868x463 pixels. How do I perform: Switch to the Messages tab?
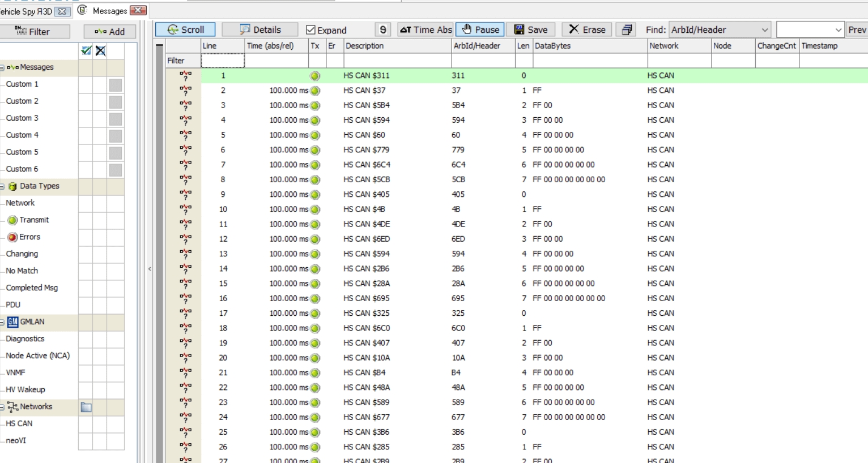[x=110, y=11]
